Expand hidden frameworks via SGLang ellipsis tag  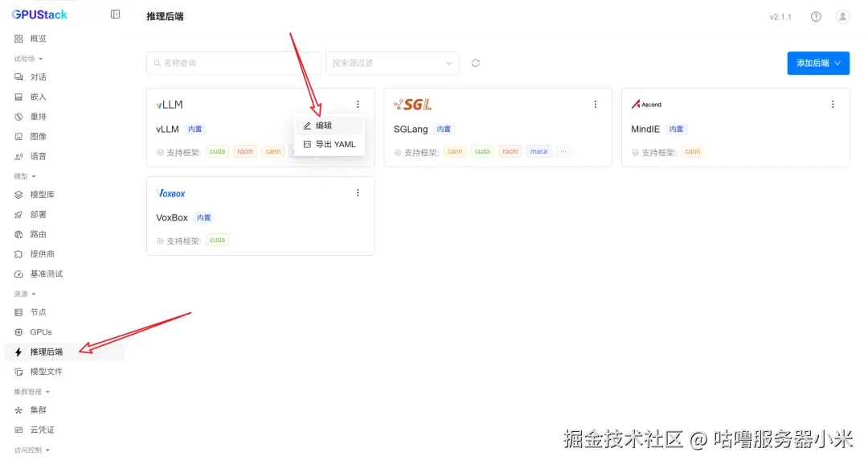point(563,151)
